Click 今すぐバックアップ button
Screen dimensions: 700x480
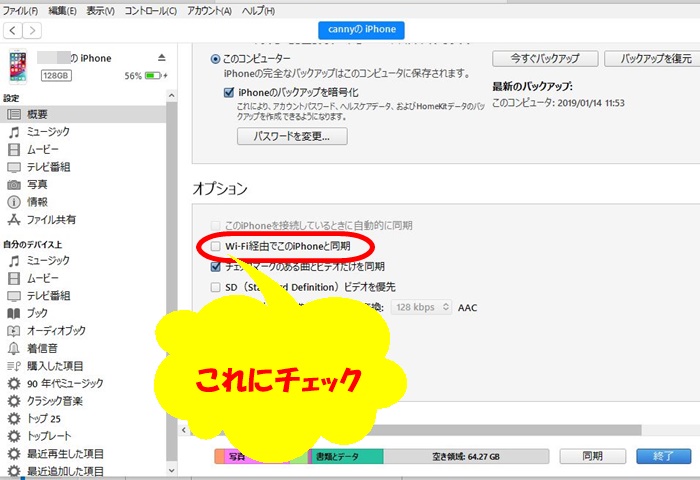coord(545,59)
